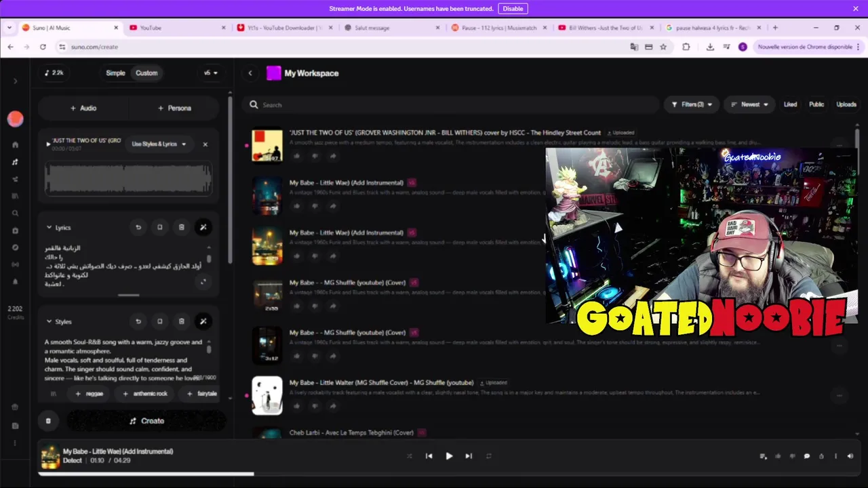Open Chrome tab search dropdown arrow
Image resolution: width=868 pixels, height=488 pixels.
pos(9,28)
